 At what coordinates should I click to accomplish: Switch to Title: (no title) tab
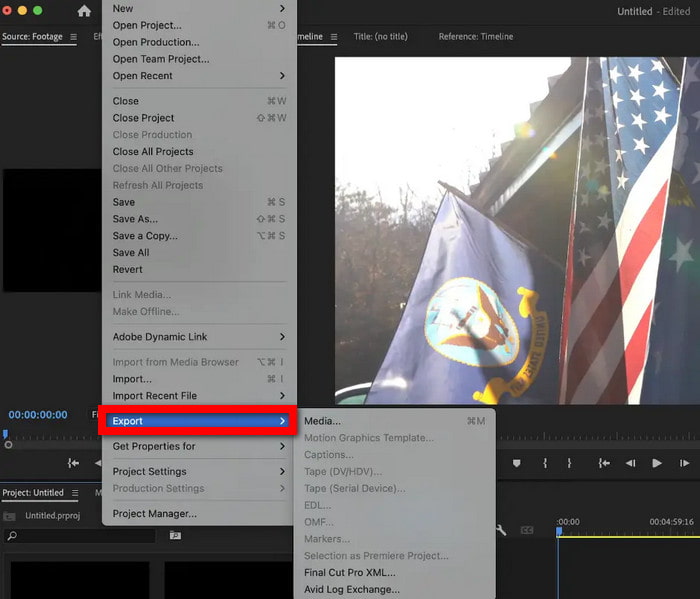(x=380, y=37)
